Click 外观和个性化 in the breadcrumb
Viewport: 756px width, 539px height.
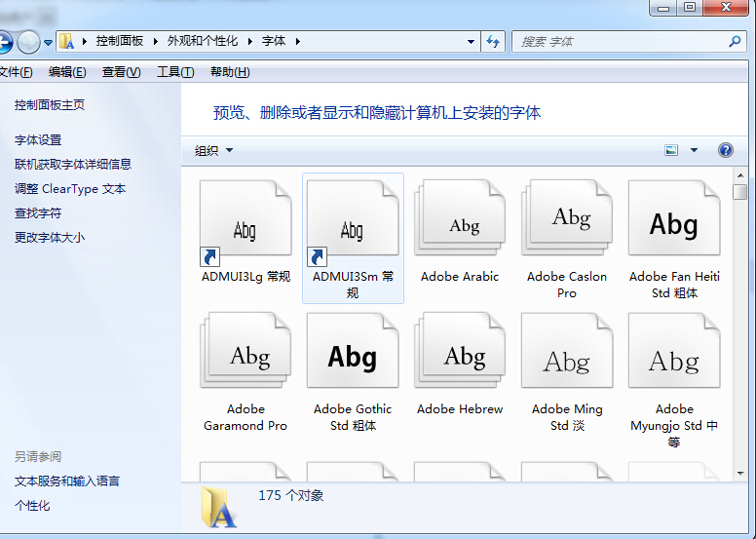pos(203,41)
